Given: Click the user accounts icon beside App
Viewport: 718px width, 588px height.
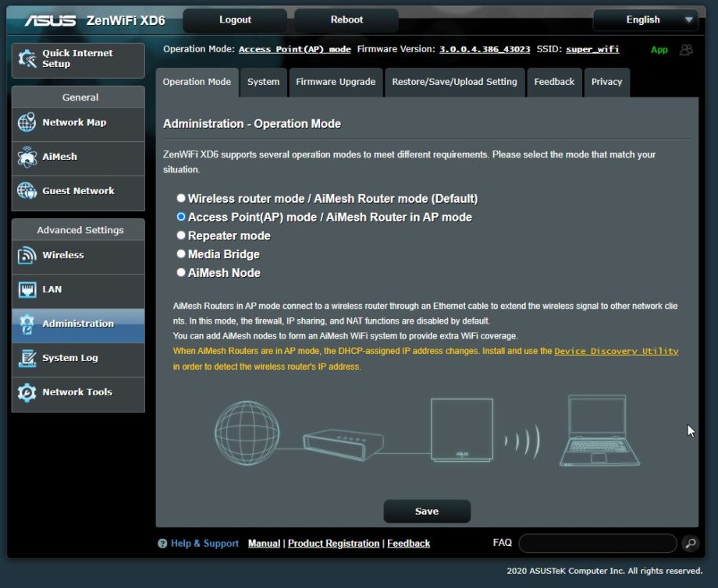Looking at the screenshot, I should [686, 50].
